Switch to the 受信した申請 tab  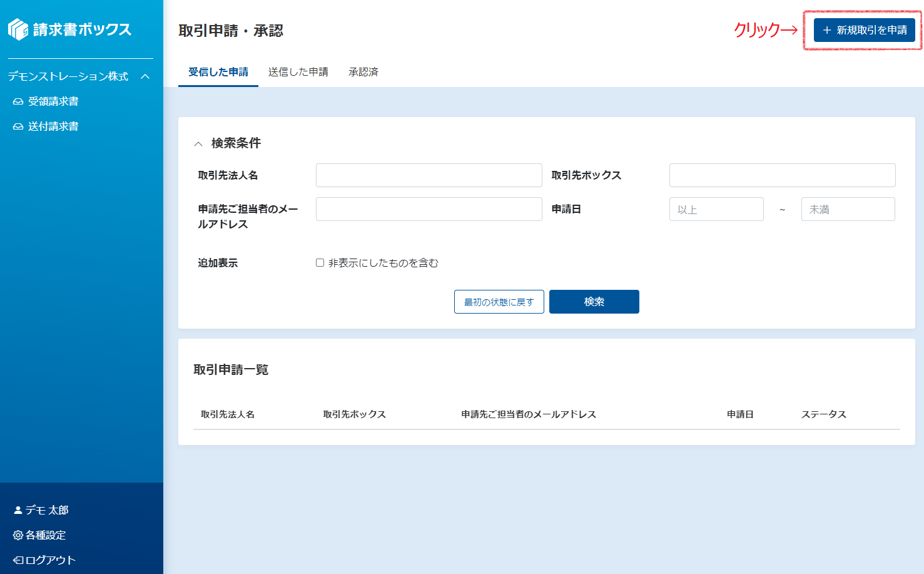point(218,72)
